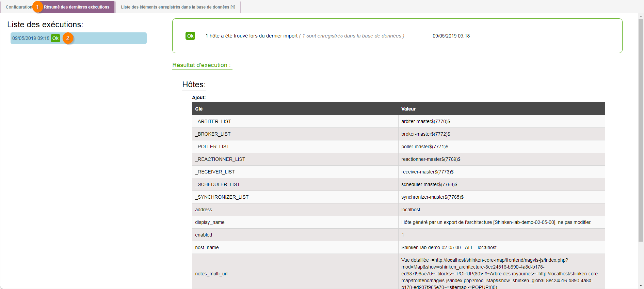Click the Clé column header
This screenshot has height=289, width=644.
pyautogui.click(x=199, y=109)
